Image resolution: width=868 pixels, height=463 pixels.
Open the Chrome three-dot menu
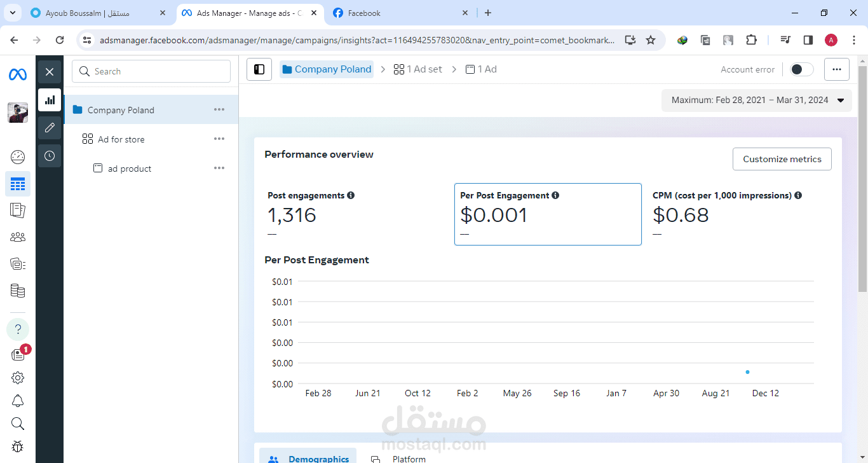[853, 40]
